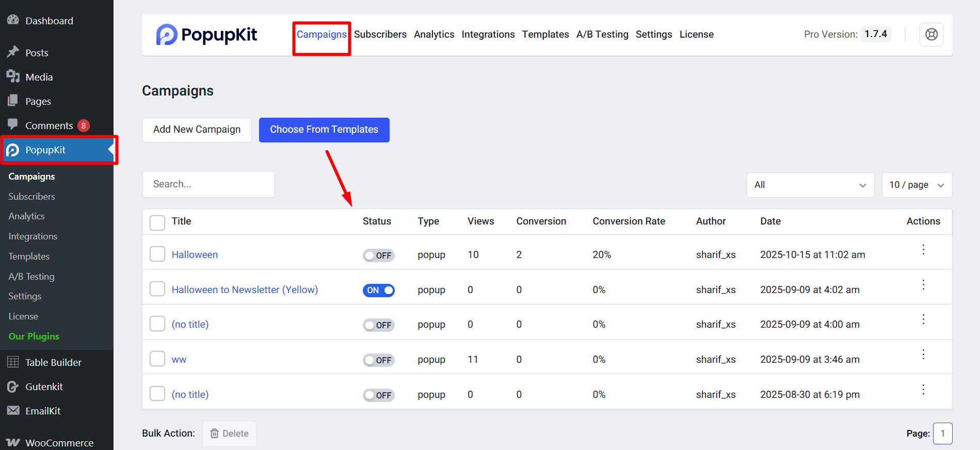The width and height of the screenshot is (980, 450).
Task: Check the select-all checkbox beside Title
Action: pyautogui.click(x=157, y=222)
